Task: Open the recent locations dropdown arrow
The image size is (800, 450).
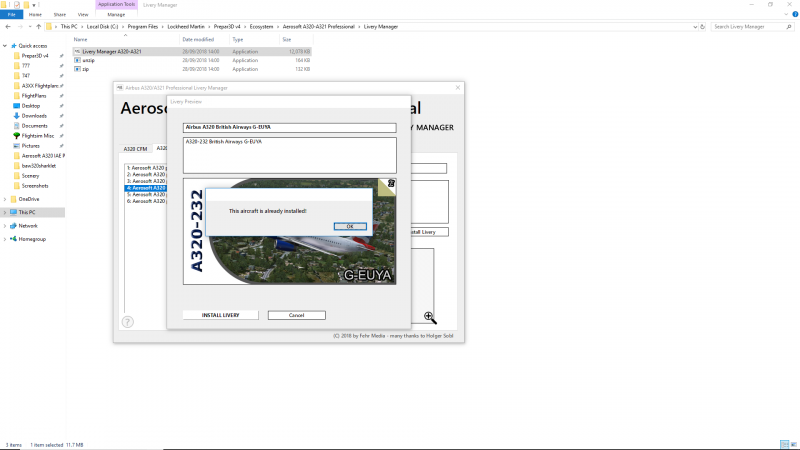Action: click(x=30, y=27)
